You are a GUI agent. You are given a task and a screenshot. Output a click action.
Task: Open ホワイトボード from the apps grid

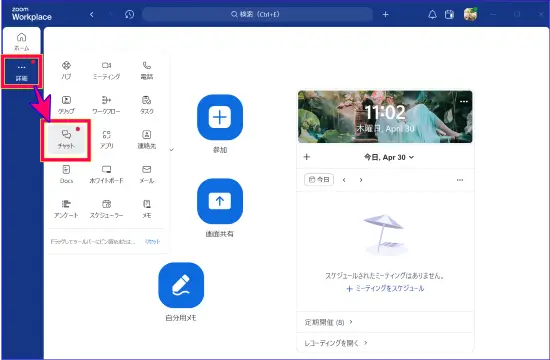(x=106, y=174)
